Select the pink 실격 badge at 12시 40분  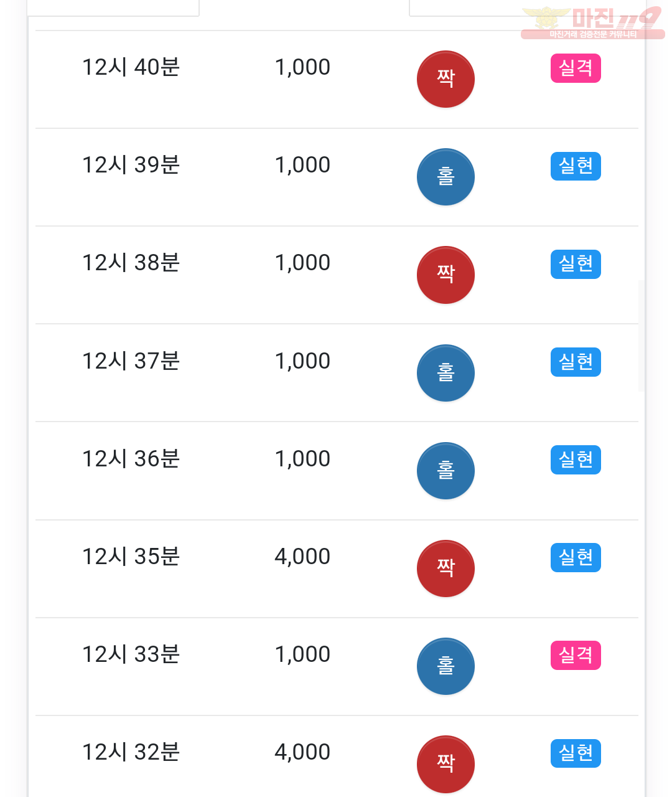click(x=576, y=68)
